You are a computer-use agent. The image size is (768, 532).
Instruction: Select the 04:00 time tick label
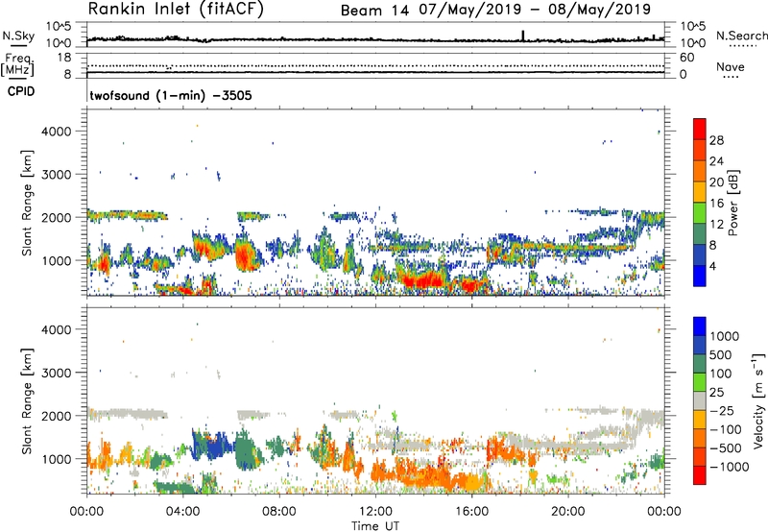coord(183,512)
